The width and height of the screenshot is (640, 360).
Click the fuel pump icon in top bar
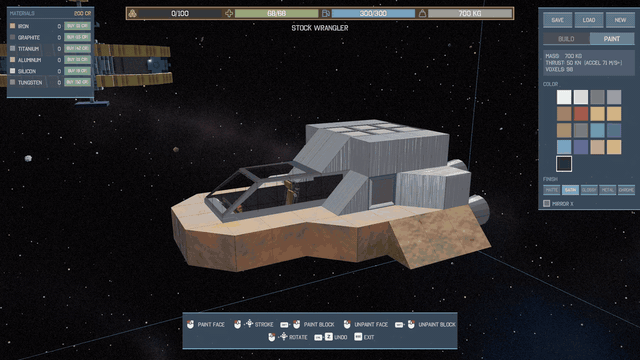coord(326,13)
